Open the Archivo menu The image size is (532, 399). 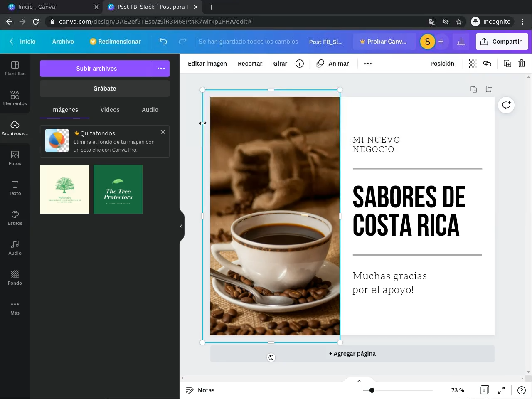pyautogui.click(x=63, y=42)
